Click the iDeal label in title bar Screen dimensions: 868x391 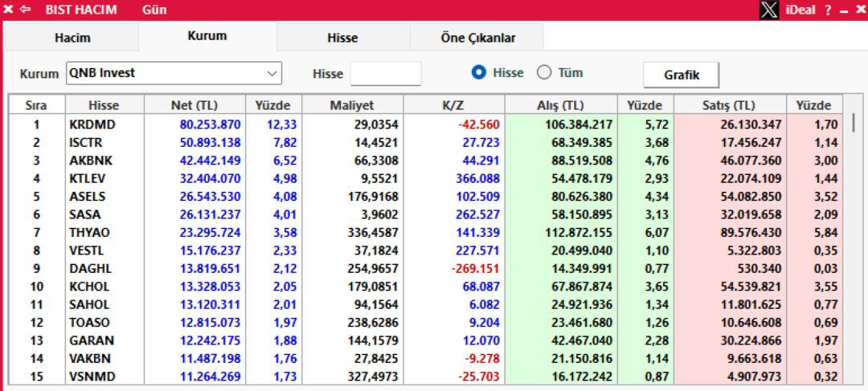800,10
